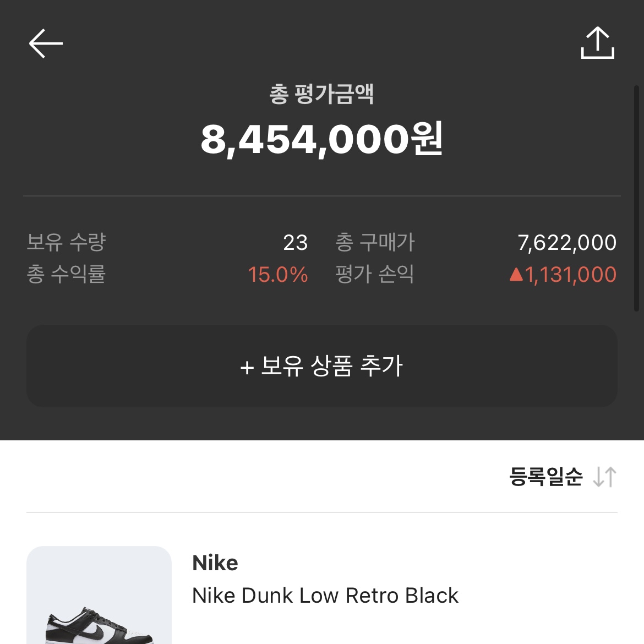The height and width of the screenshot is (644, 644).
Task: Click the up-down sort arrows icon
Action: coord(604,477)
